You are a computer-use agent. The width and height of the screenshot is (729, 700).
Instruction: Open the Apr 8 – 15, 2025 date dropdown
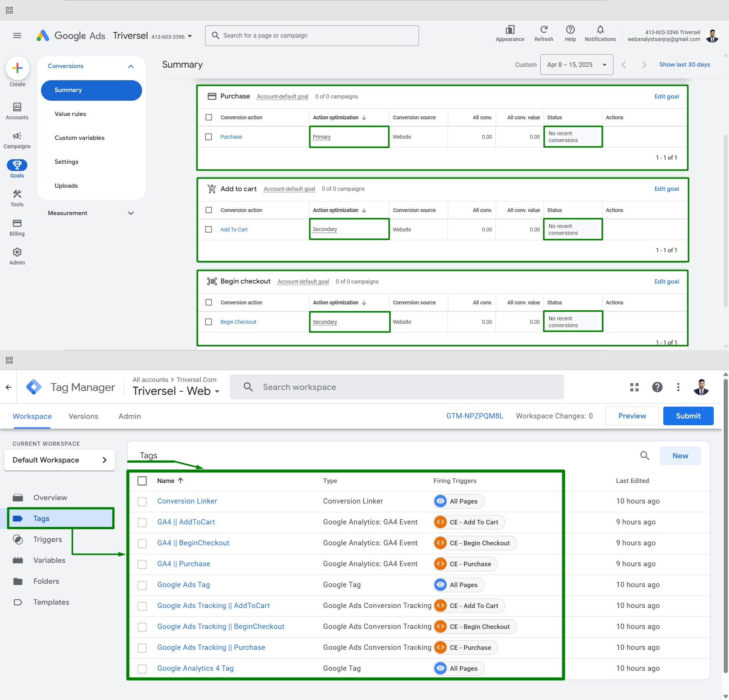click(576, 65)
